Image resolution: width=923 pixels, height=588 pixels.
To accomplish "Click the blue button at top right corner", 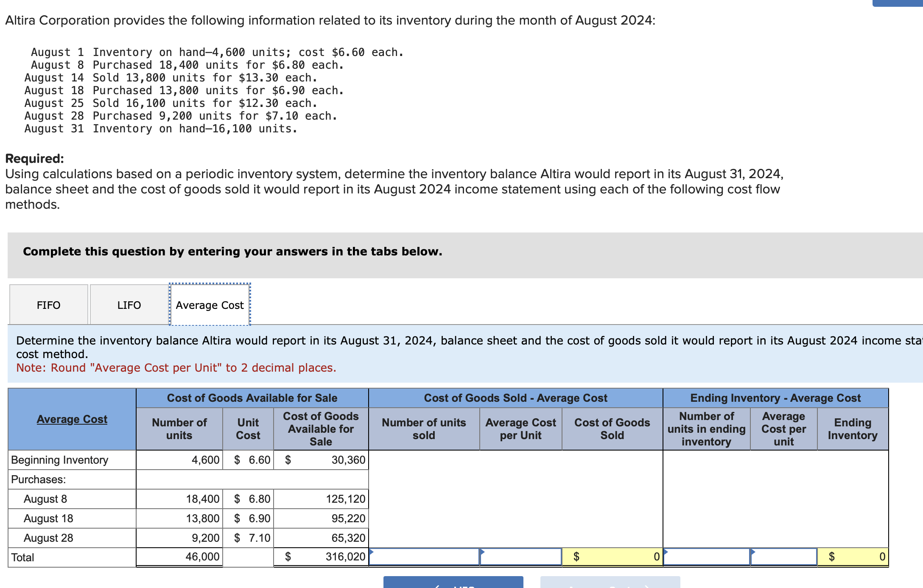I will tap(897, 3).
